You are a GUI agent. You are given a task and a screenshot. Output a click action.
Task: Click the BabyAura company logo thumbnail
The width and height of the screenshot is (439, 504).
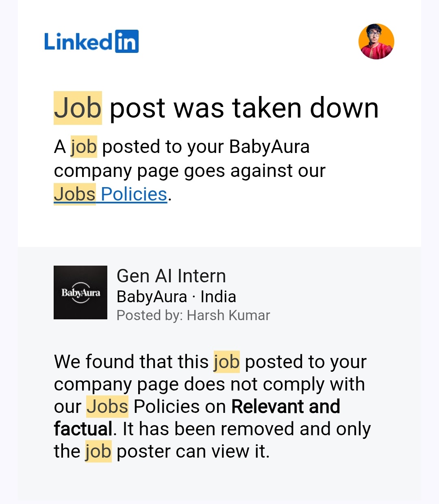point(80,292)
